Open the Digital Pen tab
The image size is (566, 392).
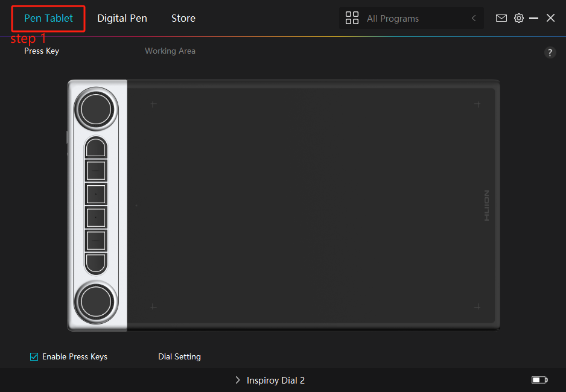122,18
